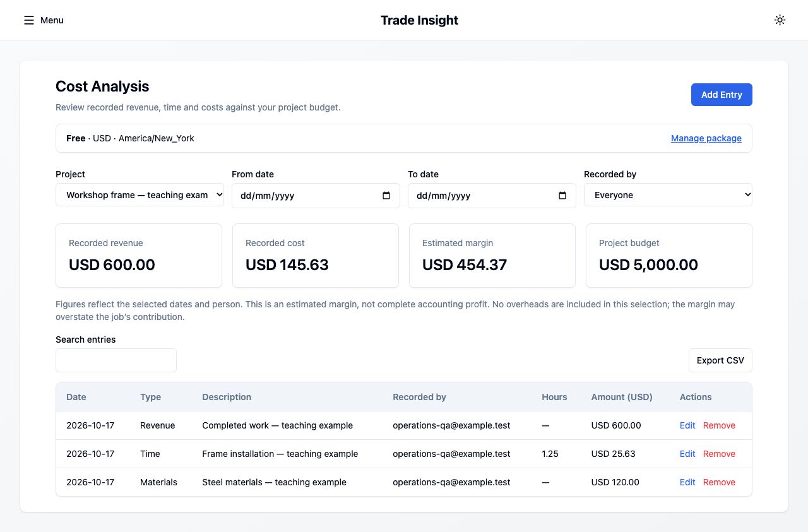Click the 'Free · USD · America/New_York' package text
Viewport: 808px width, 532px height.
[x=130, y=138]
